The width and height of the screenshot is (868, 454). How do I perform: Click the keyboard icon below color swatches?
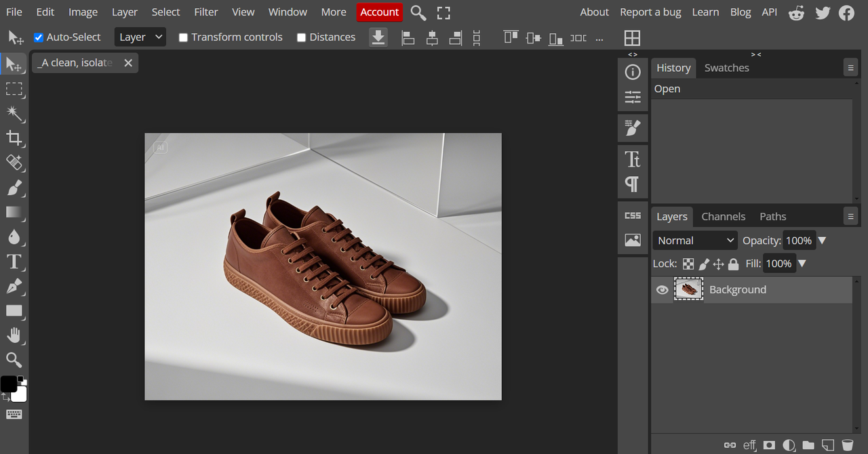[14, 414]
